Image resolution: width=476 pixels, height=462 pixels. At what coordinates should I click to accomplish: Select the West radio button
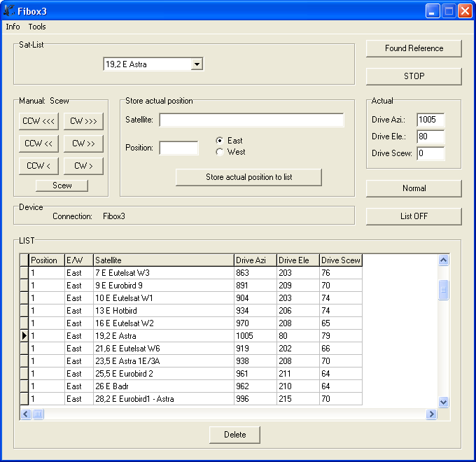[220, 152]
